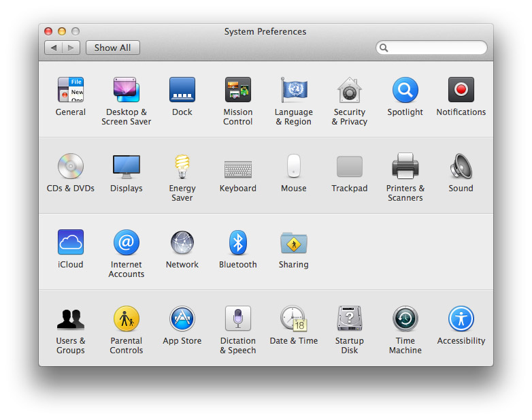
Task: Open Mission Control preferences
Action: (238, 90)
